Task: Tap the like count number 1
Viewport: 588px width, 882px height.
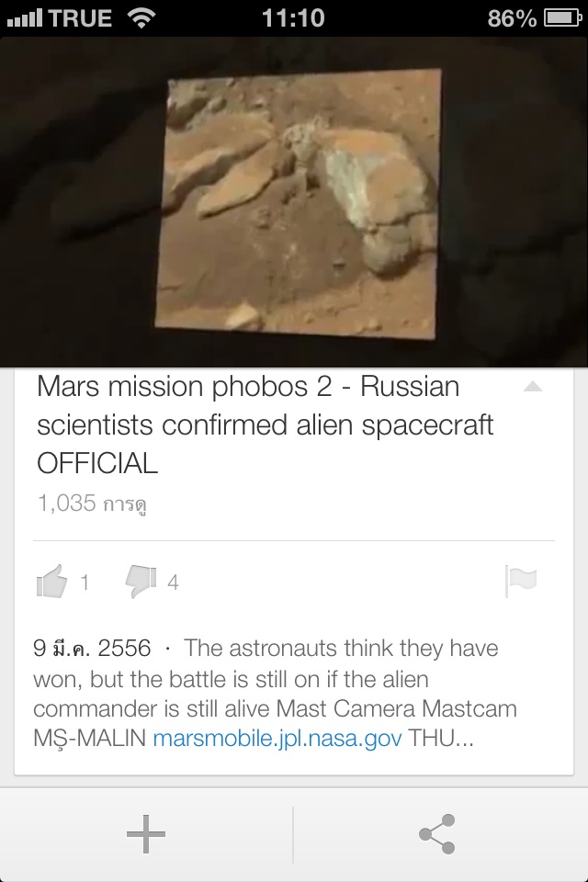Action: click(85, 582)
